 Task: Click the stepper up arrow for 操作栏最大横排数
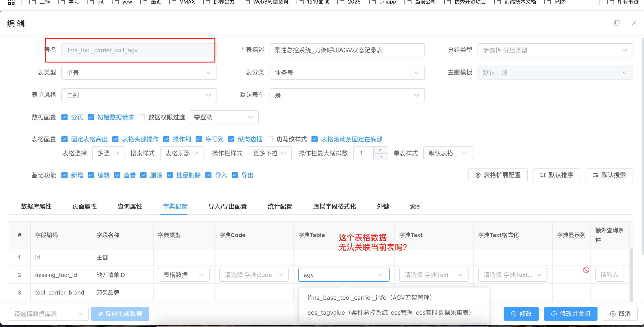pyautogui.click(x=381, y=150)
